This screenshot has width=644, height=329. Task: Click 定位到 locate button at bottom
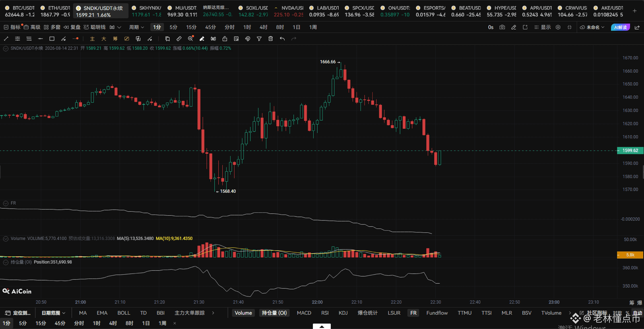pos(18,313)
